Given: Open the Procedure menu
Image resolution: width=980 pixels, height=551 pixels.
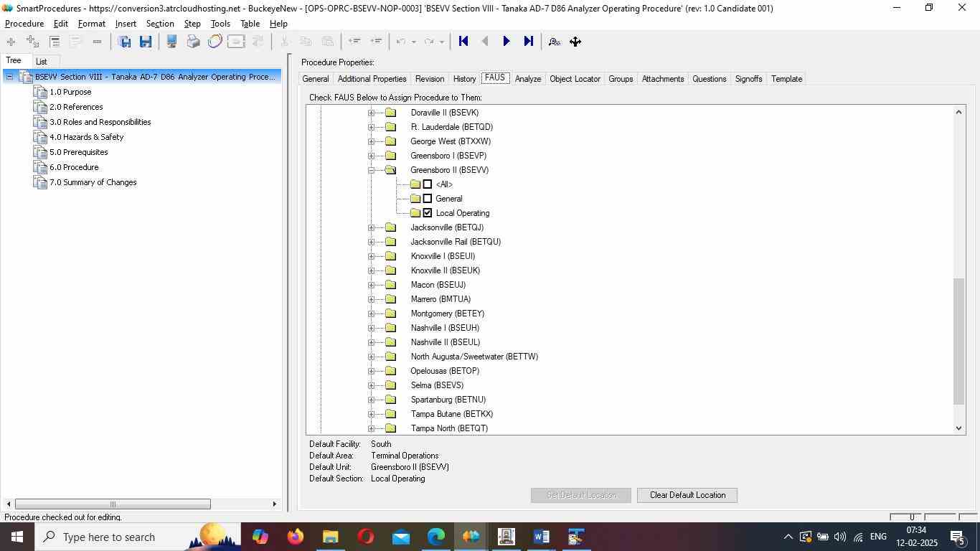Looking at the screenshot, I should coord(24,24).
